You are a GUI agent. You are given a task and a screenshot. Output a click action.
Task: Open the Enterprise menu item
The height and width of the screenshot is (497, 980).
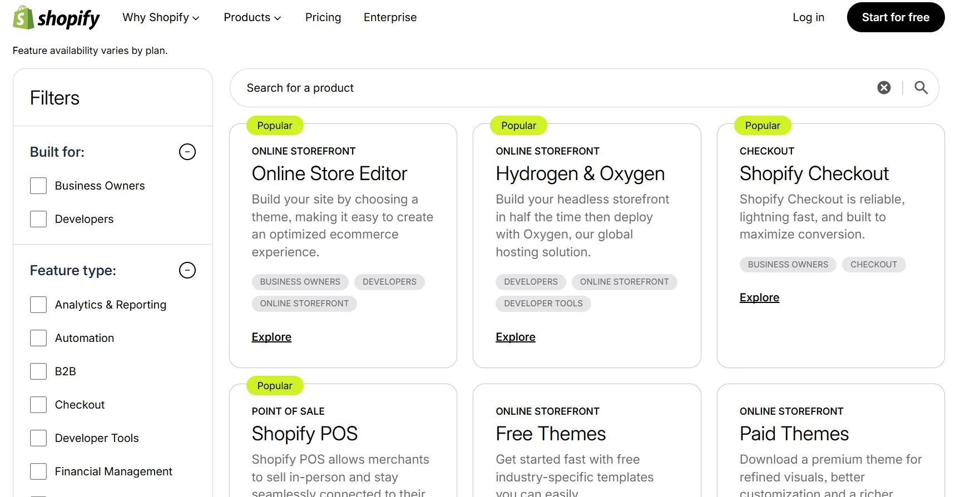coord(390,18)
